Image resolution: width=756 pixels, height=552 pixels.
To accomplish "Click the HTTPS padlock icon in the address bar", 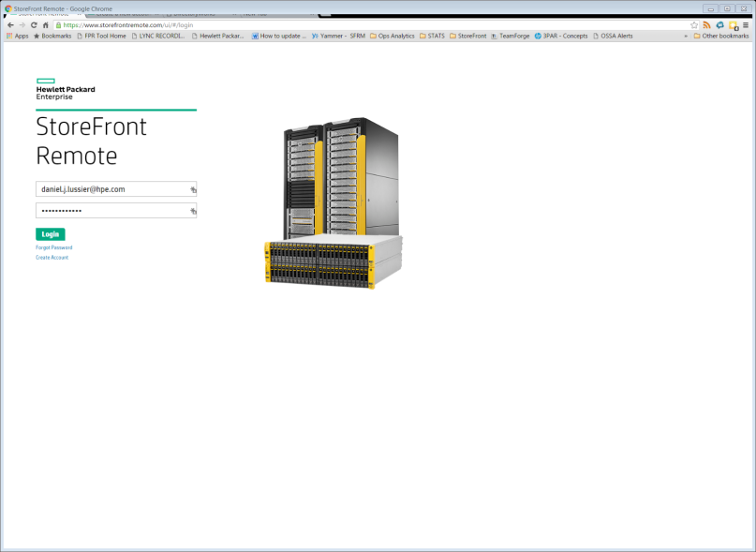I will coord(58,25).
